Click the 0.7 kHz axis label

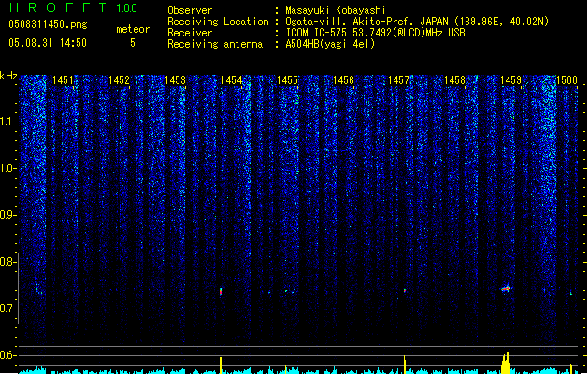[x=8, y=309]
